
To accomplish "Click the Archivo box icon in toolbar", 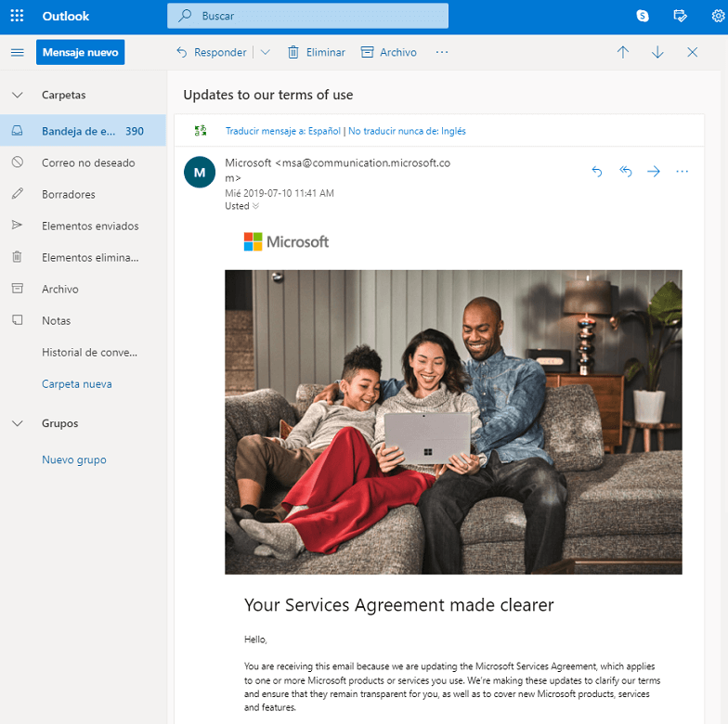I will click(x=367, y=52).
